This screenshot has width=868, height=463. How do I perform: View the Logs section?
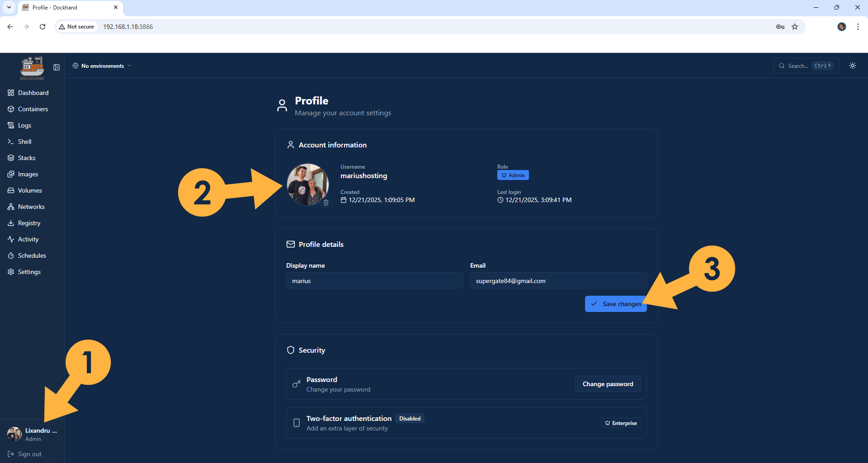24,125
